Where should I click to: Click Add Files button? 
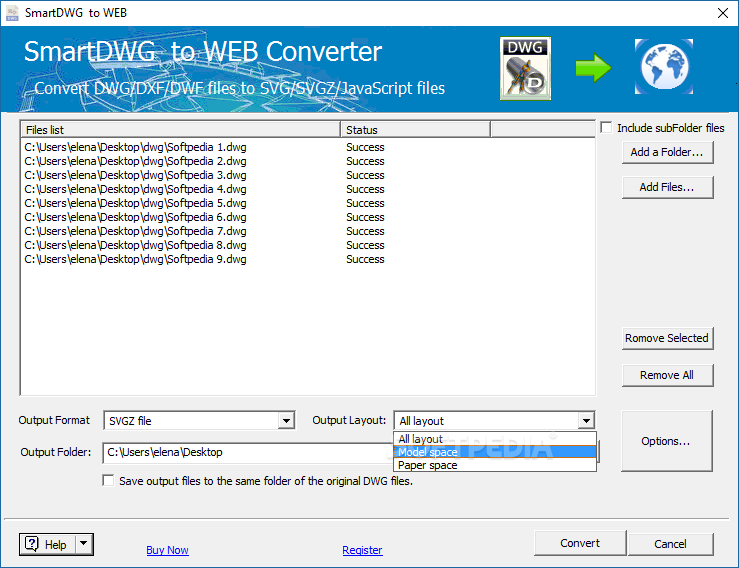tap(667, 187)
